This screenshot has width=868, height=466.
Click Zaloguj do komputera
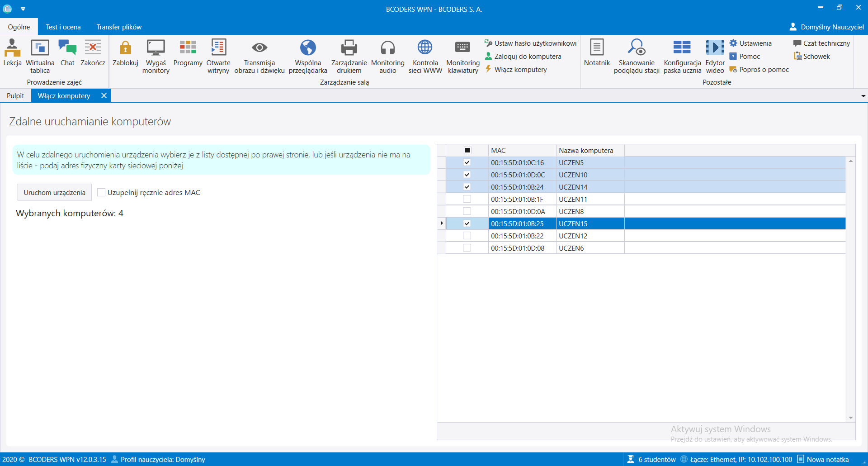[x=523, y=57]
